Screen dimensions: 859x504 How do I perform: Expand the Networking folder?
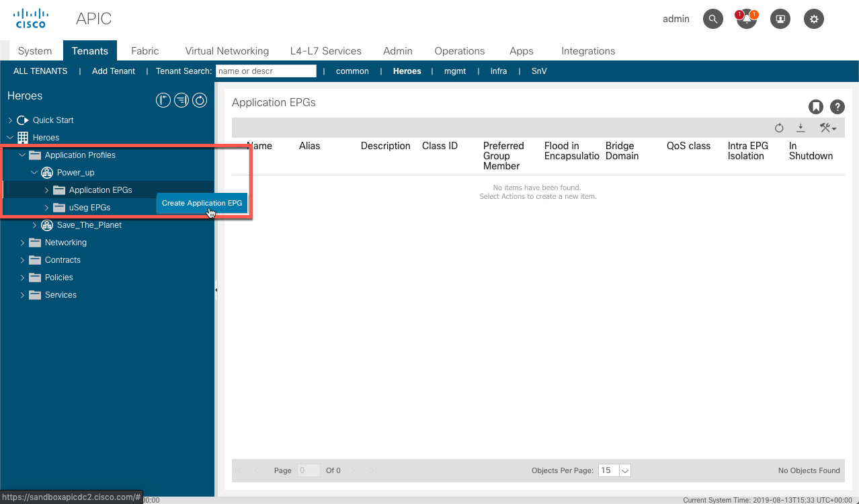[21, 242]
